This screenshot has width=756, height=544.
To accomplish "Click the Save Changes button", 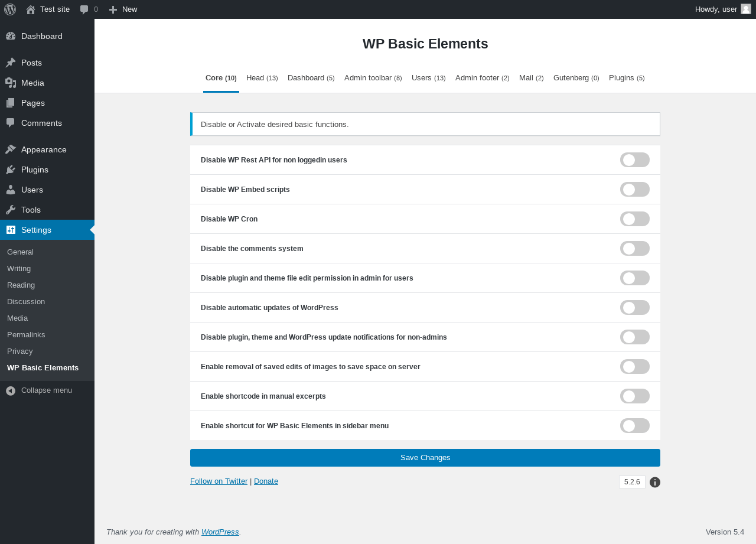I will [x=425, y=458].
